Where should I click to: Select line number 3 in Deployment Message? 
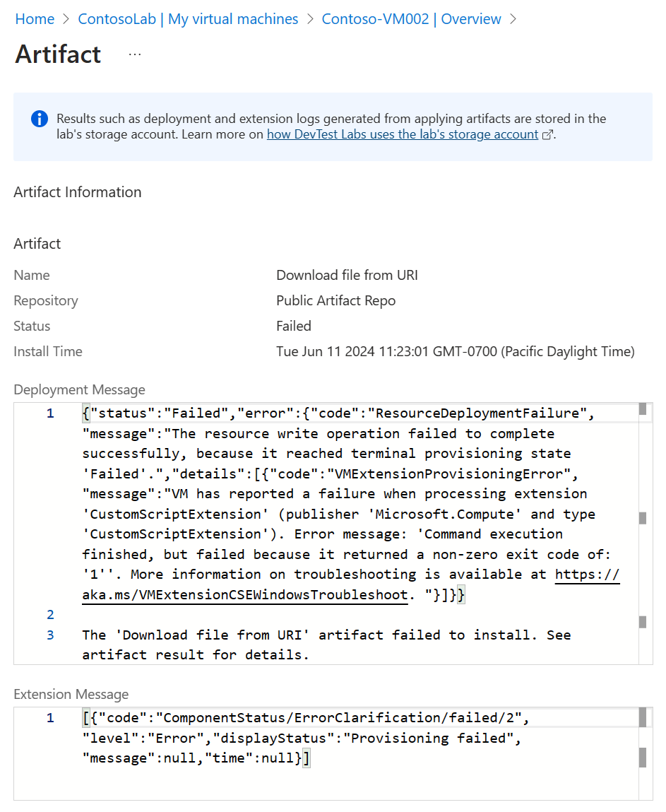coord(50,635)
